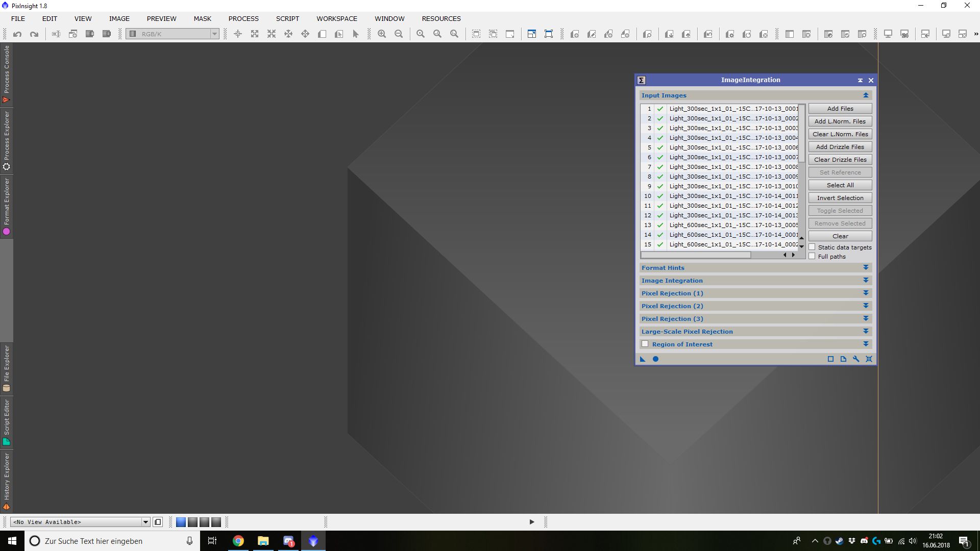Enable Static data targets checkbox
Viewport: 980px width, 551px height.
point(812,247)
